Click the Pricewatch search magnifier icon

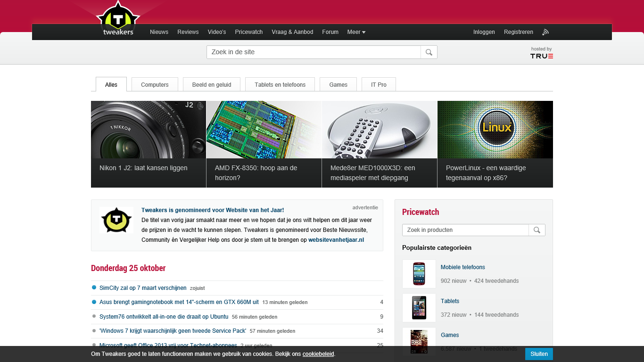click(537, 230)
